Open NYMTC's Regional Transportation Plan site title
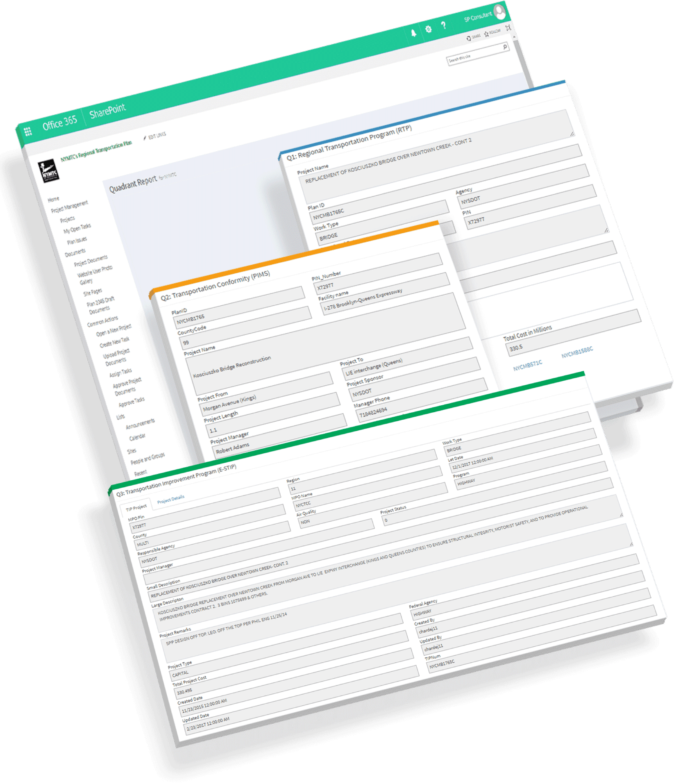674x784 pixels. pyautogui.click(x=96, y=150)
